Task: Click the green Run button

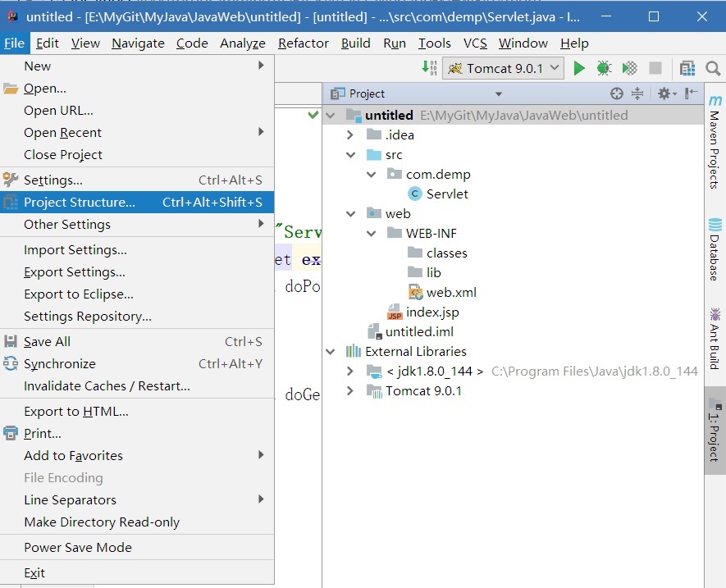Action: pos(579,68)
